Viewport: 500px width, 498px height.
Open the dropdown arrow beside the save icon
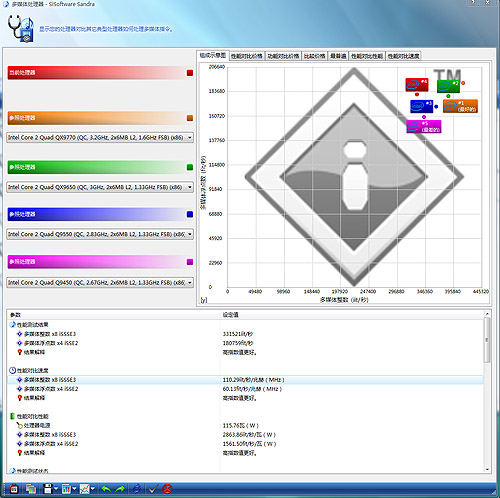point(56,489)
